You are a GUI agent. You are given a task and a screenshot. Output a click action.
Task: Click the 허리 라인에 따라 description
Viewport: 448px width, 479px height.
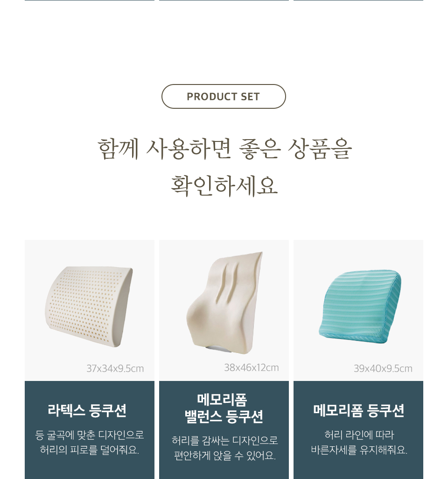(359, 435)
